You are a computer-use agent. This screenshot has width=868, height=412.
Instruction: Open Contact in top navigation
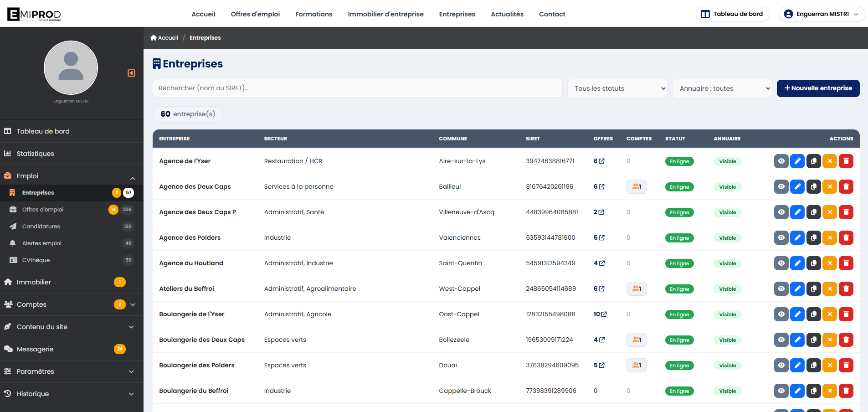point(552,14)
